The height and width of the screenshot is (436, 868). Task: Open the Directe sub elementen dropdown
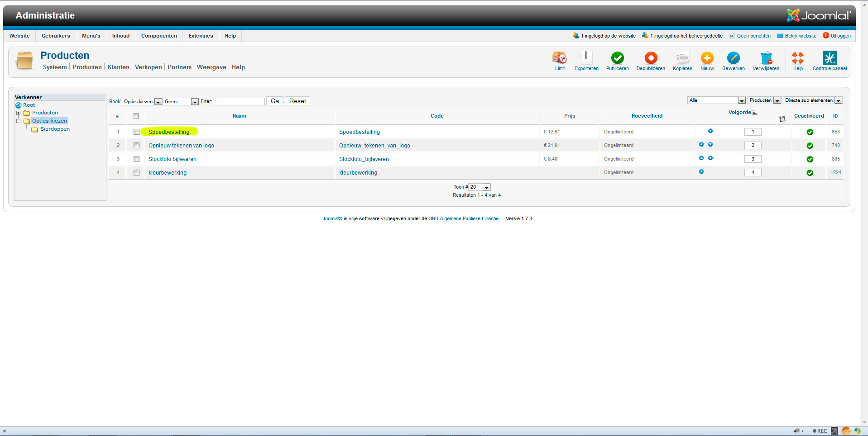(x=813, y=100)
